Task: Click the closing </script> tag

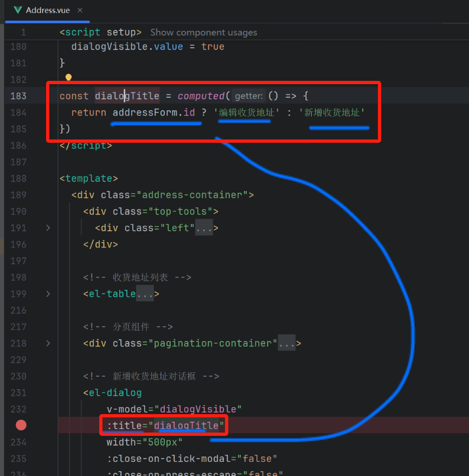Action: (86, 145)
